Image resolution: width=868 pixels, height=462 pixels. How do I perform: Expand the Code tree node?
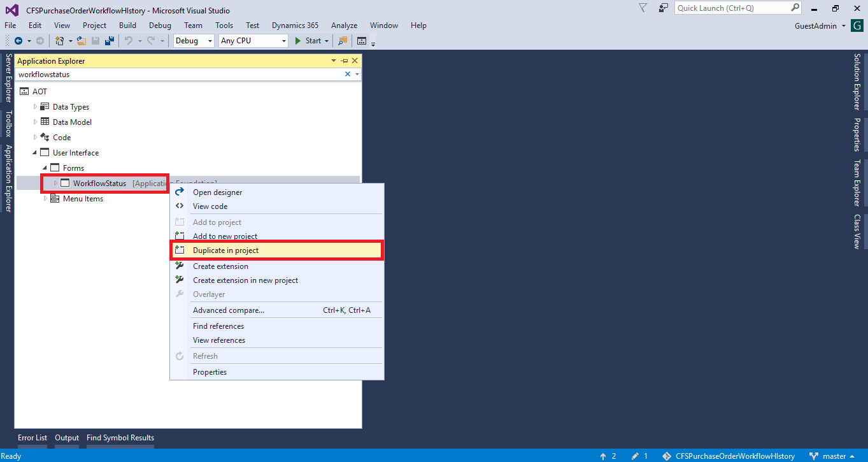tap(36, 137)
